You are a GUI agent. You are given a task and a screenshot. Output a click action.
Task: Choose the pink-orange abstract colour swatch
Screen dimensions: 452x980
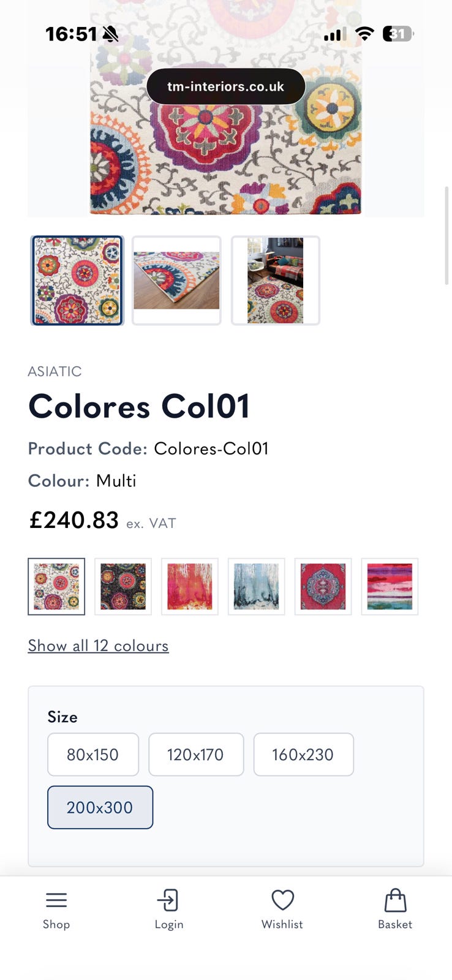pos(190,586)
